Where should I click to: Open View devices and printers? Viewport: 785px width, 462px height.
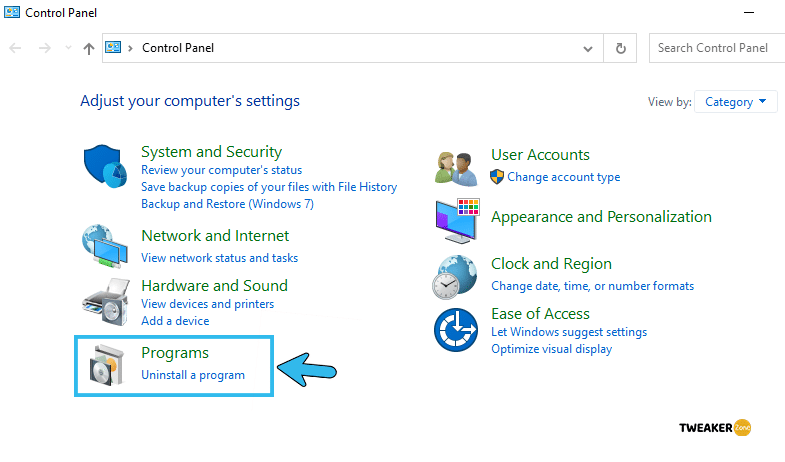[207, 304]
